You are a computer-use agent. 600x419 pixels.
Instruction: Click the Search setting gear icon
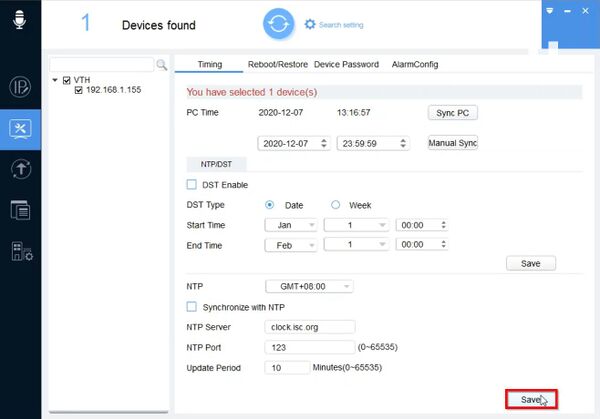pos(310,24)
